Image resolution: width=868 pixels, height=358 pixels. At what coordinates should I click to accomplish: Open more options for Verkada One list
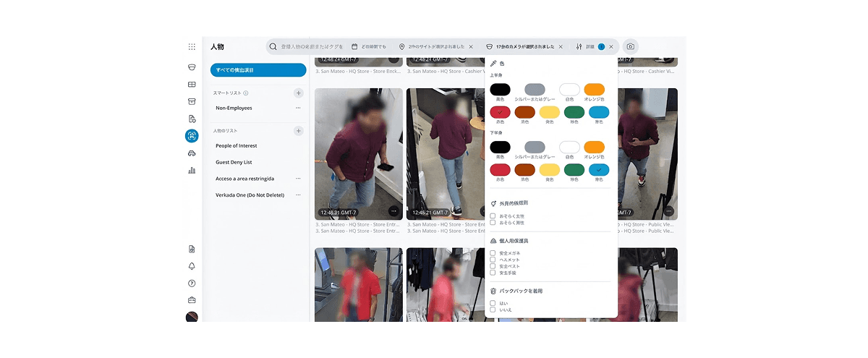[298, 195]
